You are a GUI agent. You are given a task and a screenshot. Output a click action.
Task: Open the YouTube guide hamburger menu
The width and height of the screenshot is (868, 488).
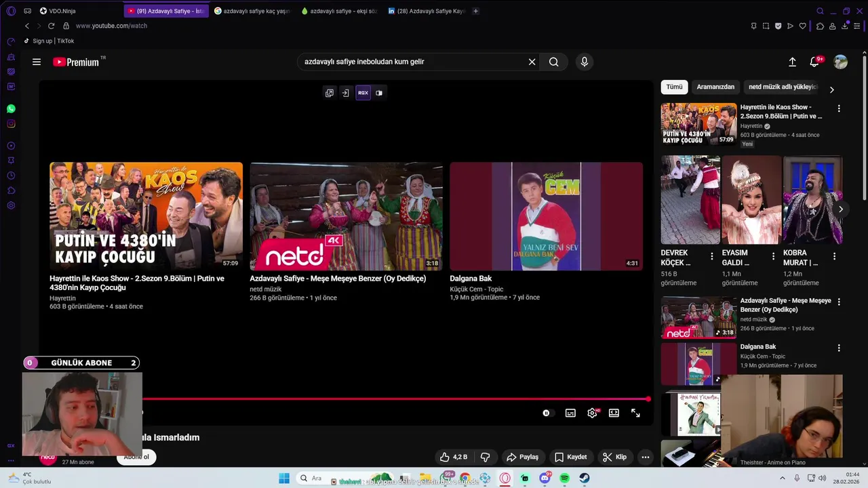37,62
